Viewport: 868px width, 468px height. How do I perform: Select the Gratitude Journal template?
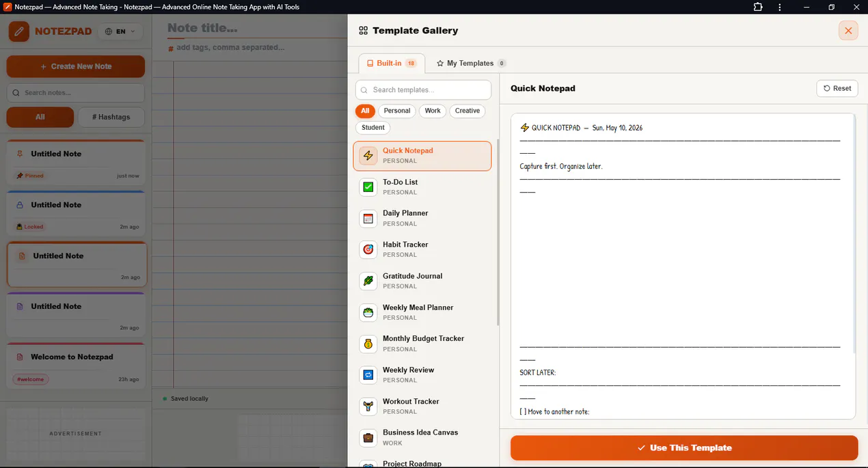tap(422, 281)
